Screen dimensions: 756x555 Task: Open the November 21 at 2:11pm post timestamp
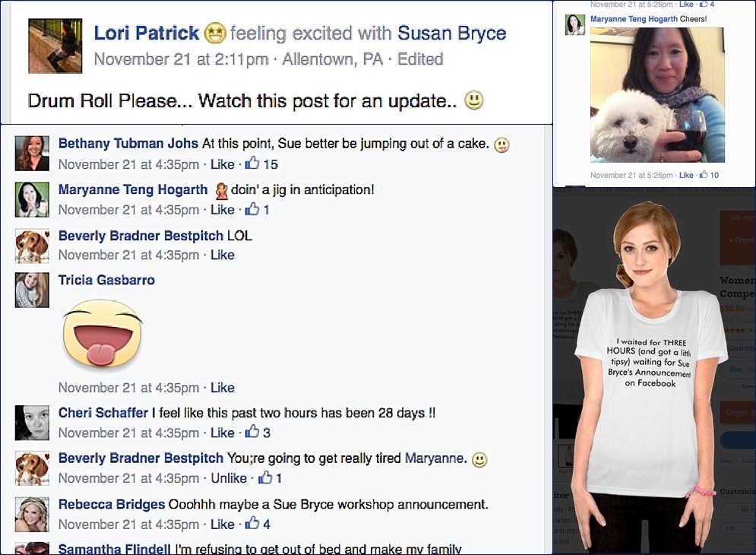tap(182, 59)
